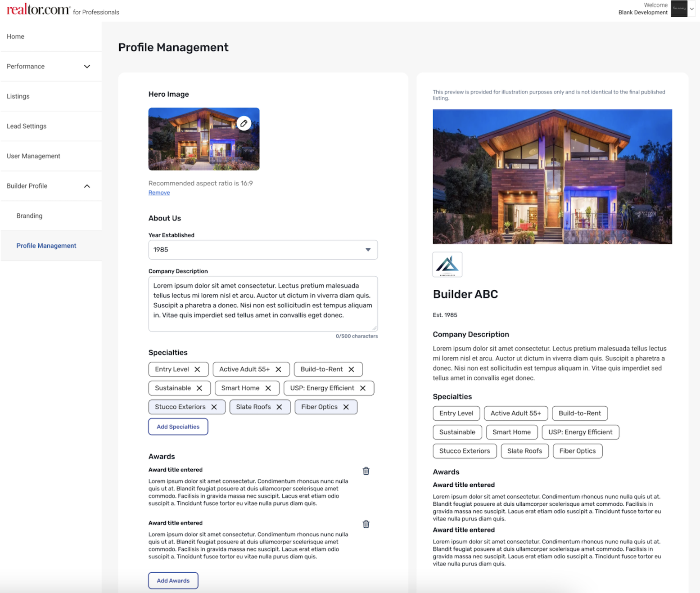Click the 0/500 characters counter
The image size is (700, 593).
(357, 336)
